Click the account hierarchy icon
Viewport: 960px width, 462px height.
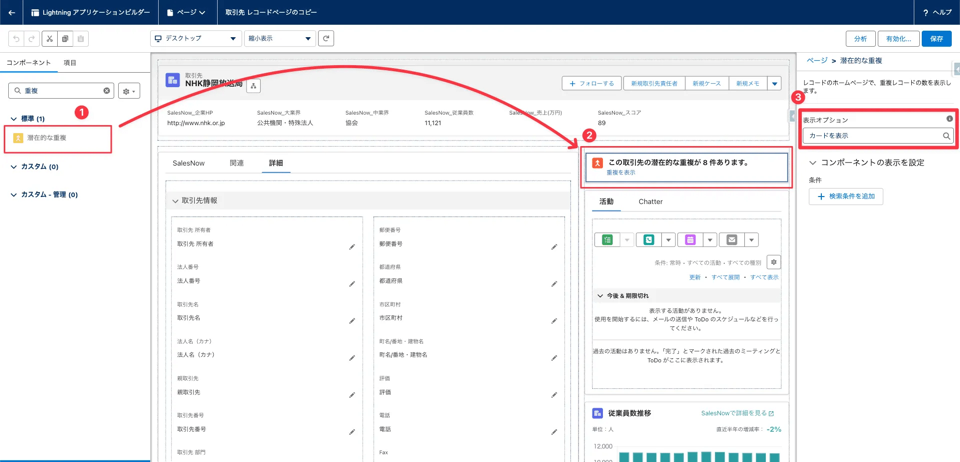254,86
